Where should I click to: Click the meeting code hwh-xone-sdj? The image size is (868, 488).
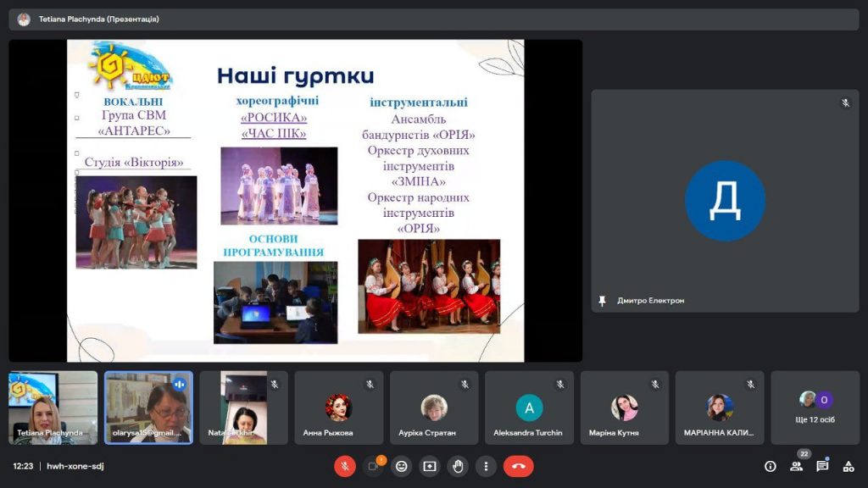[75, 466]
